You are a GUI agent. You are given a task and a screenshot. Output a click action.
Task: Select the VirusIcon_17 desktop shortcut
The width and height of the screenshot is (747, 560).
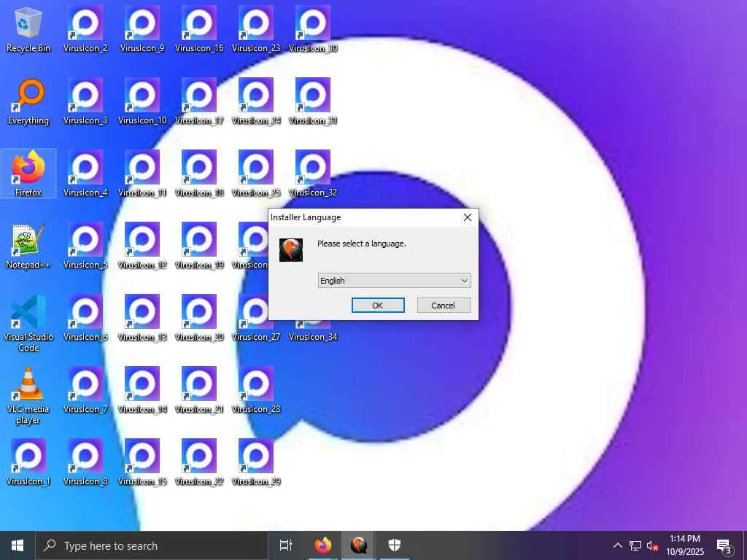[x=199, y=102]
